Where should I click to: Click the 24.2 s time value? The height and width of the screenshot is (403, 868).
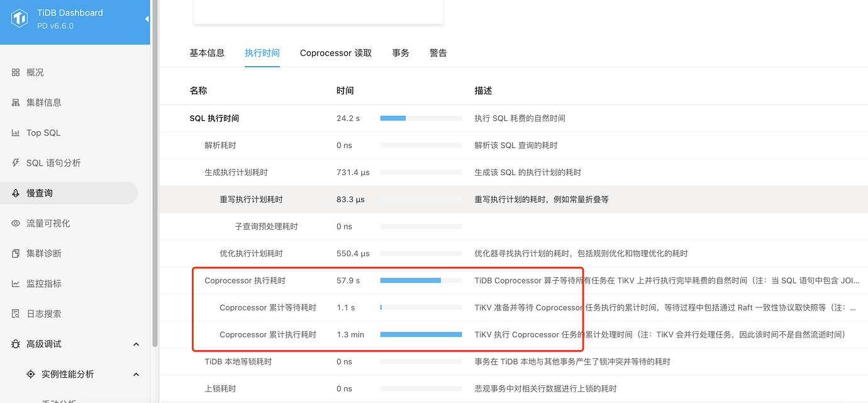[x=348, y=118]
